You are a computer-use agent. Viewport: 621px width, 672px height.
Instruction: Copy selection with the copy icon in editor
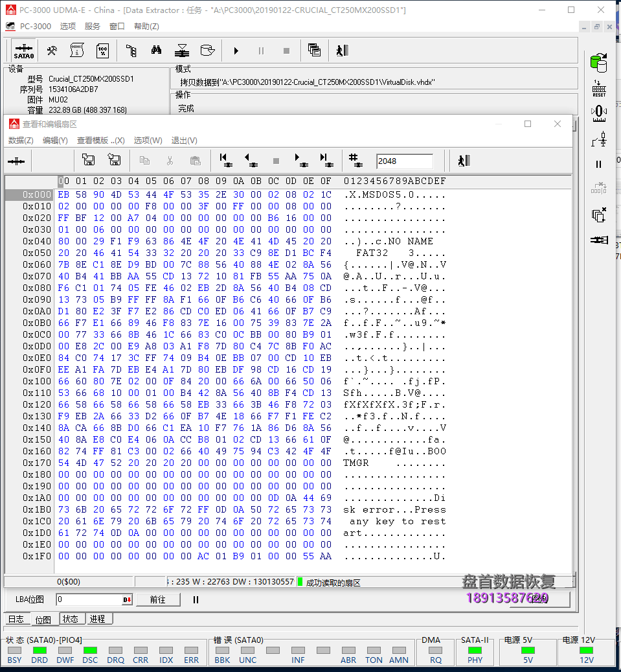(145, 161)
